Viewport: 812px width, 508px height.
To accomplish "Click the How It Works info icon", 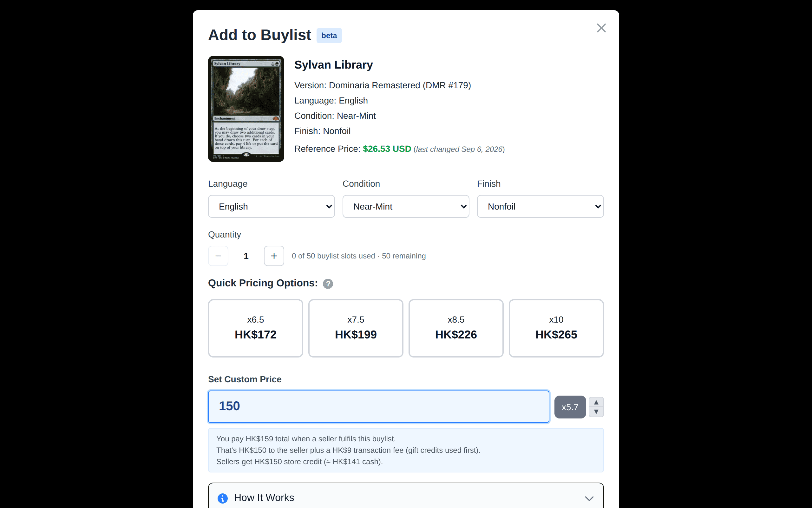I will 222,498.
